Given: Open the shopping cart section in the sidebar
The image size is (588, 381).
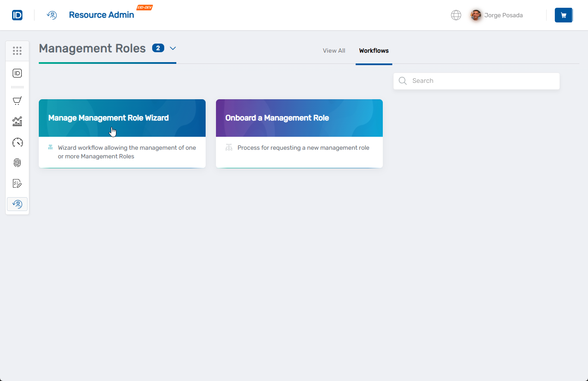Looking at the screenshot, I should (x=17, y=101).
